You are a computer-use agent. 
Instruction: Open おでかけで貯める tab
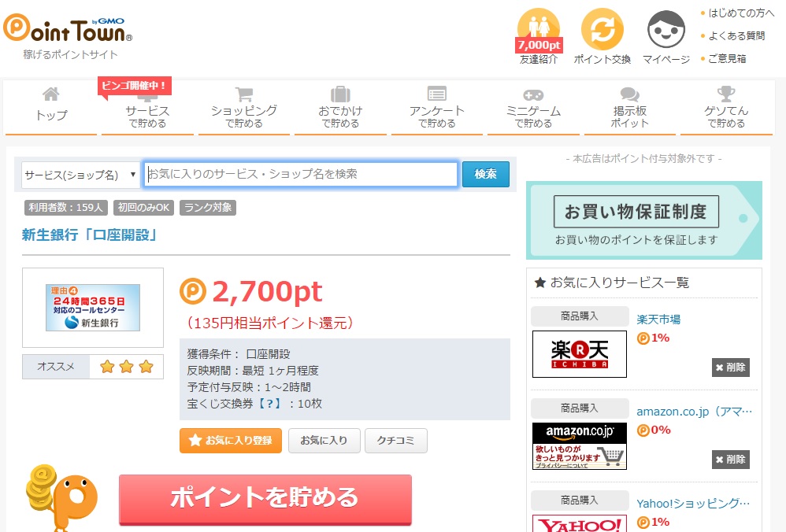[340, 108]
